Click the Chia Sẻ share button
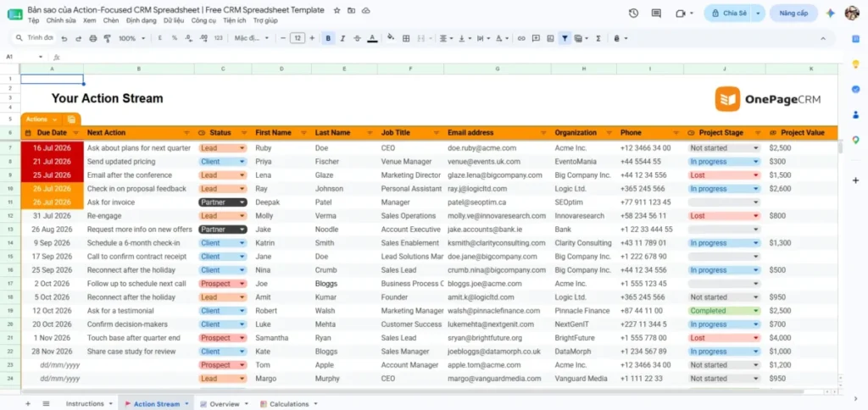 (729, 14)
